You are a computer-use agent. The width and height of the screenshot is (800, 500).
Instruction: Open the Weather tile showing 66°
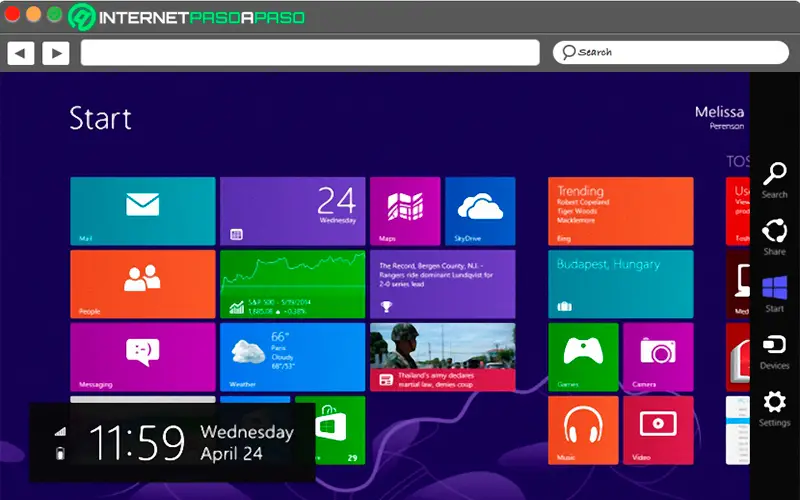point(292,357)
